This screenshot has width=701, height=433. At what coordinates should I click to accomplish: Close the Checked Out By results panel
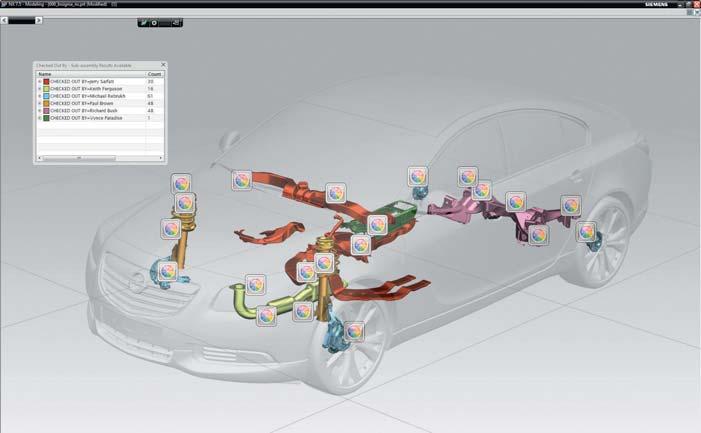coord(163,65)
